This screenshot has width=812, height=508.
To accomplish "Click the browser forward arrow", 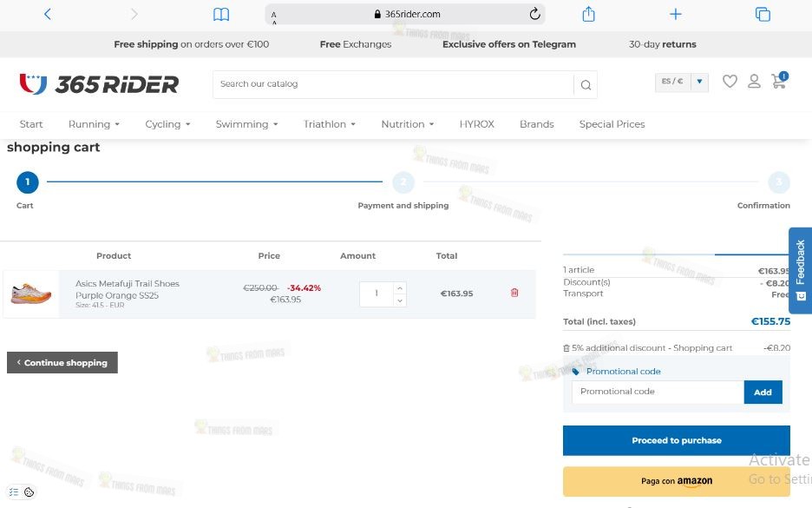I will point(134,14).
